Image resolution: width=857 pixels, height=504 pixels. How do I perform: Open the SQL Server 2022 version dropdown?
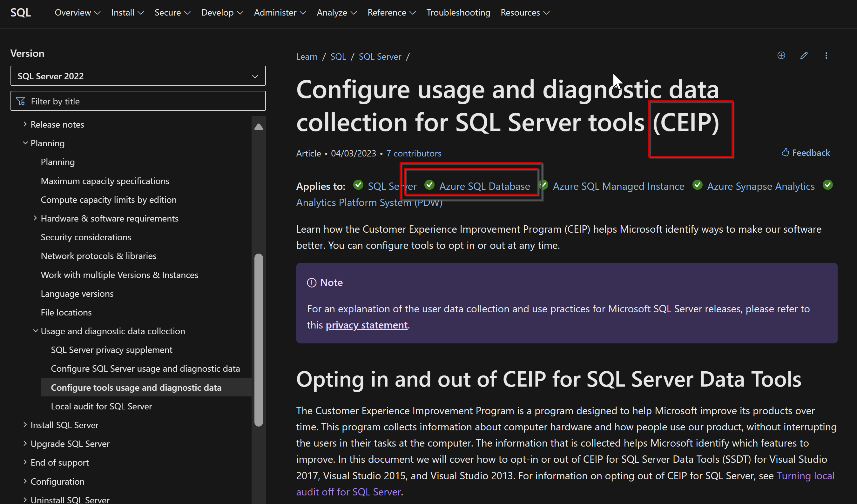pyautogui.click(x=138, y=76)
